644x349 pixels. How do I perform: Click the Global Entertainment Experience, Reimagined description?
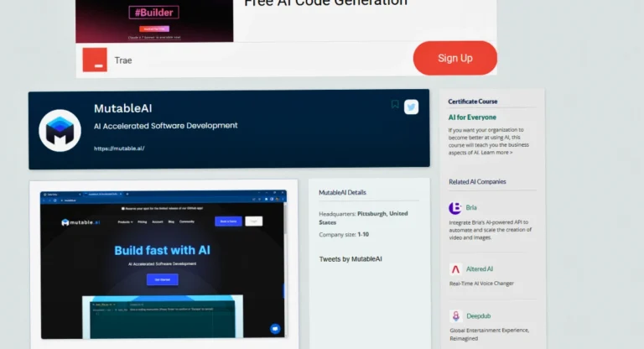point(489,334)
